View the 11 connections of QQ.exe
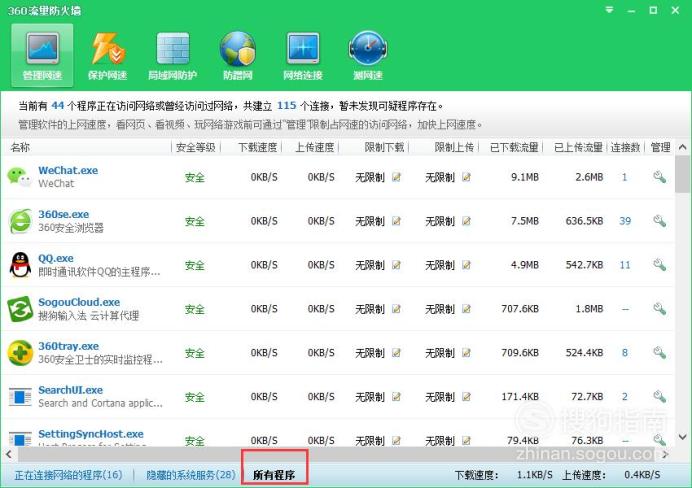 pos(625,265)
